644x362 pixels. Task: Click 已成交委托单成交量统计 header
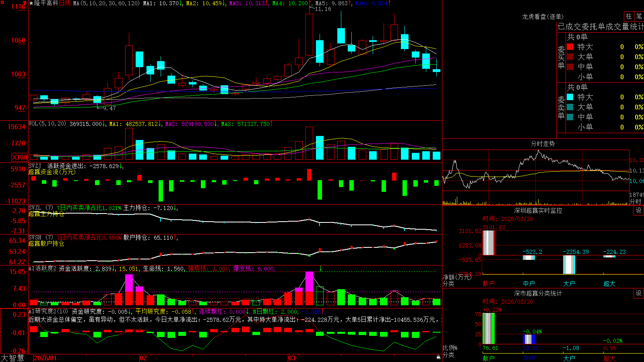[601, 27]
